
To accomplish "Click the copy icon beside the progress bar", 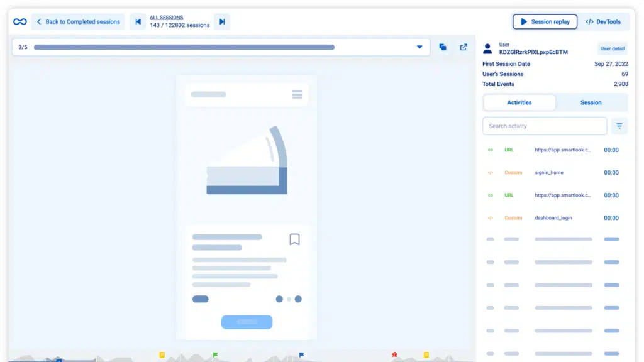I will (442, 47).
